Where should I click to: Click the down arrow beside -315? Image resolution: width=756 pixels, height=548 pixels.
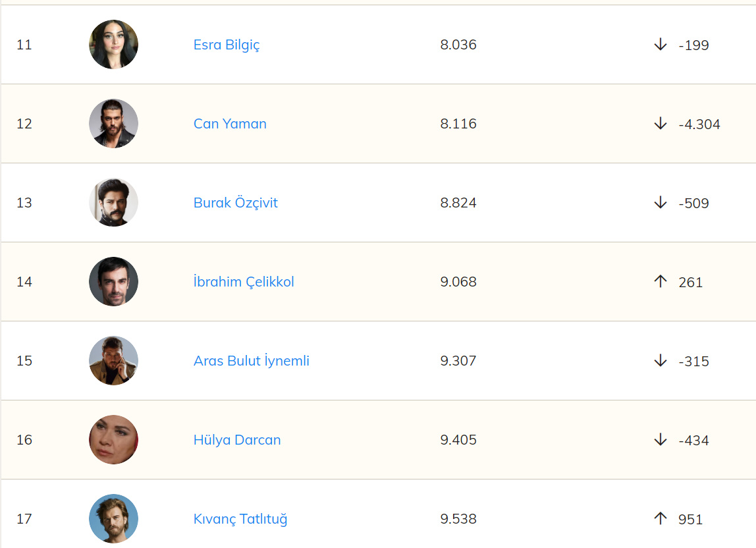click(661, 361)
